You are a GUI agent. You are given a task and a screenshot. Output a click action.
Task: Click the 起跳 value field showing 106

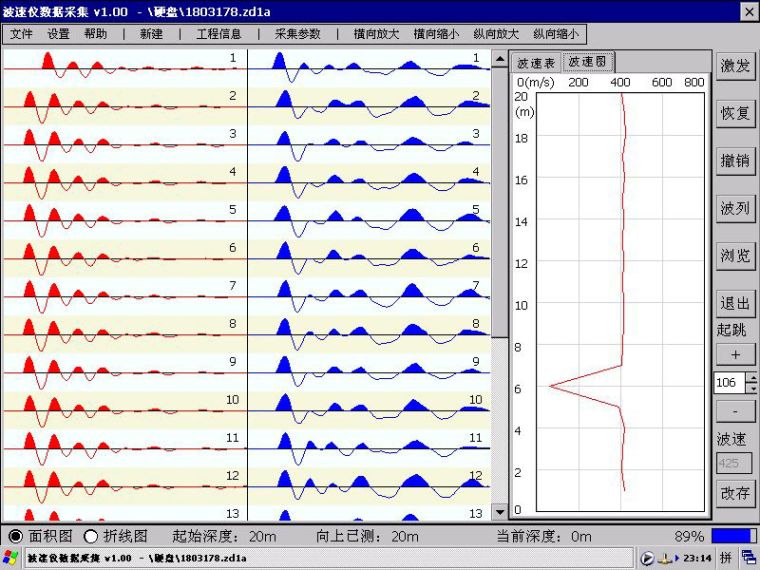tap(729, 382)
